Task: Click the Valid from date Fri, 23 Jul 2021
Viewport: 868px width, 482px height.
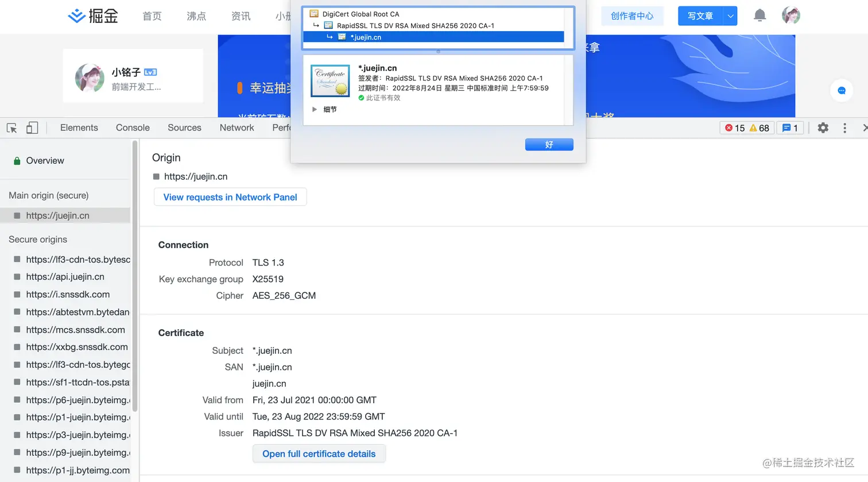Action: (x=315, y=400)
